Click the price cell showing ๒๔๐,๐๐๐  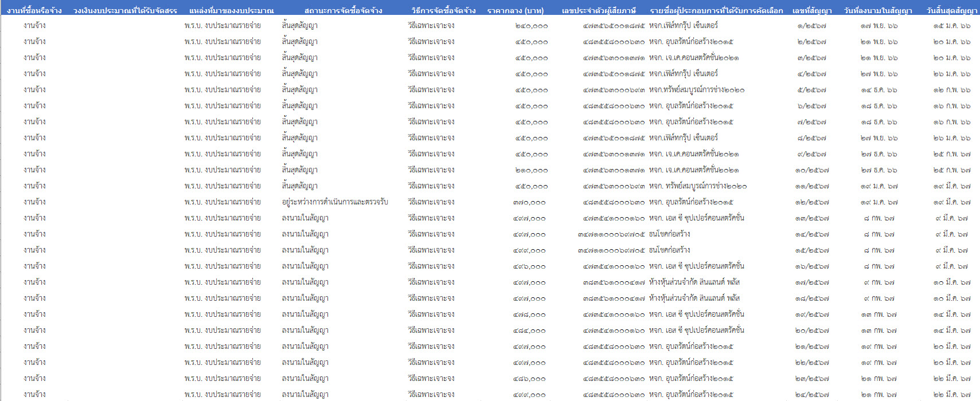(532, 26)
